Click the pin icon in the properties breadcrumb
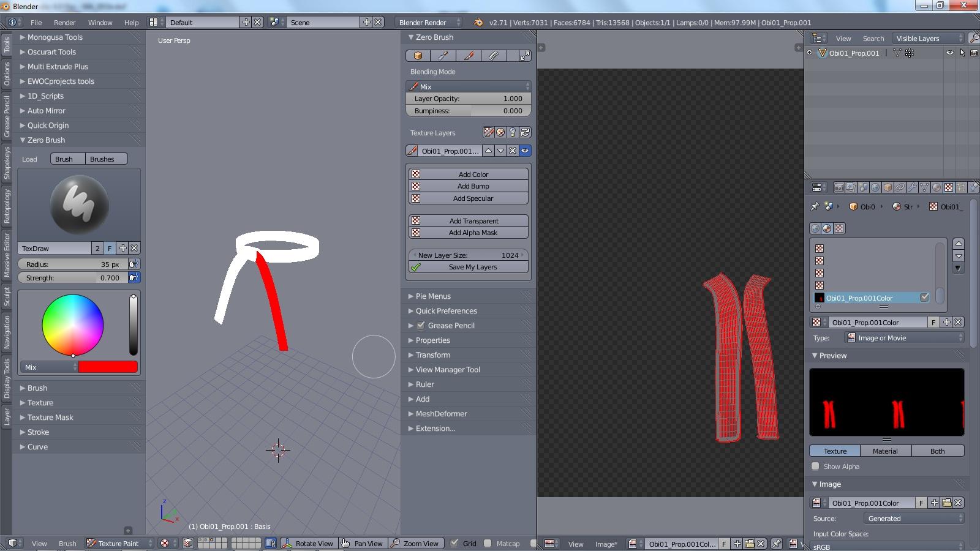The height and width of the screenshot is (551, 980). 815,206
